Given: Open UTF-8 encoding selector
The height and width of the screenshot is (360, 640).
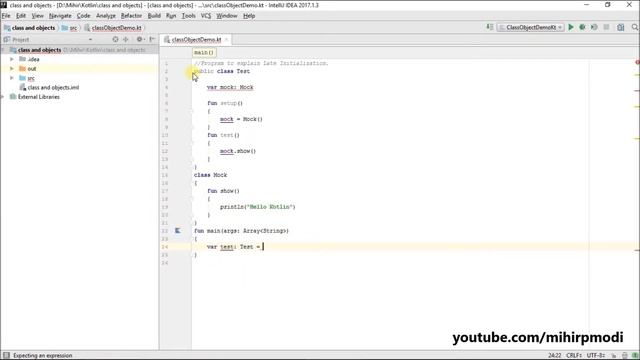Looking at the screenshot, I should click(596, 356).
